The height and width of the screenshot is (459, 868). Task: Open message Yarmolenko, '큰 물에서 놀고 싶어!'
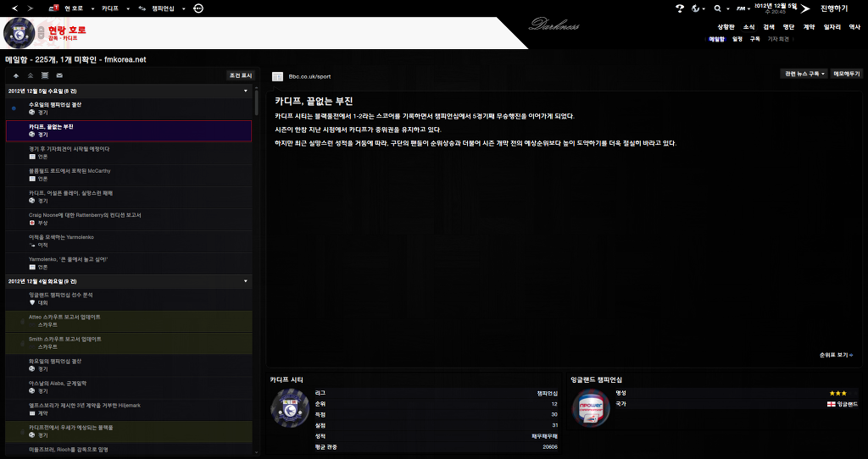[129, 263]
